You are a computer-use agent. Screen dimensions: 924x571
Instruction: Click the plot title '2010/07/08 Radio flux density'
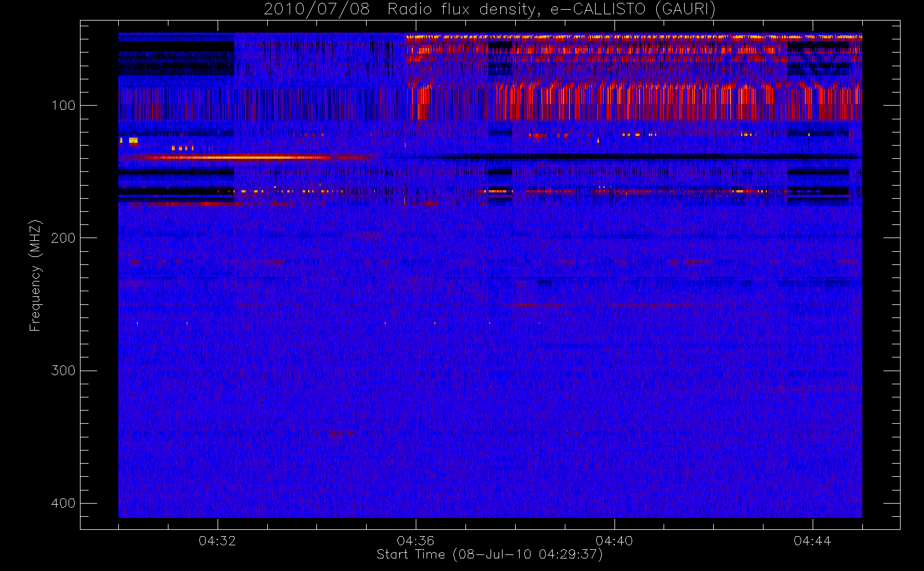click(x=402, y=9)
